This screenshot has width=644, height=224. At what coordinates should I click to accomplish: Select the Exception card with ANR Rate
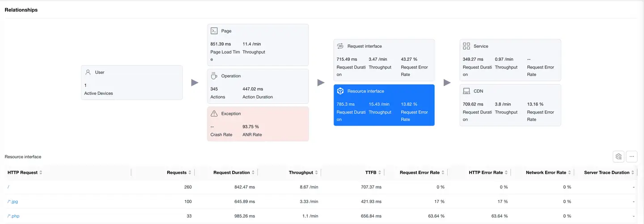coord(258,124)
